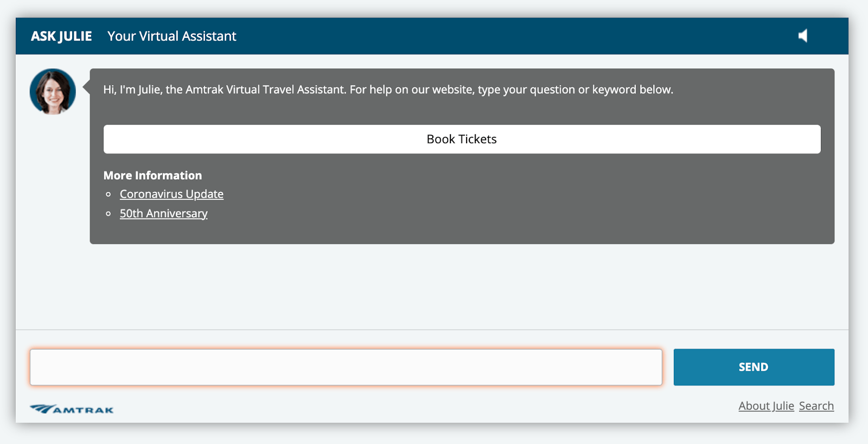
Task: Open the Coronavirus Update link
Action: [171, 194]
